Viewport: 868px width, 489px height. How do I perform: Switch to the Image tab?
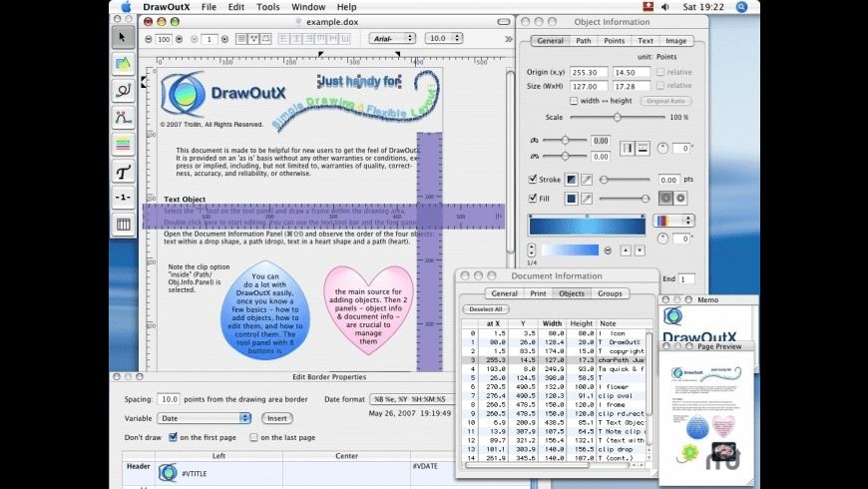click(675, 41)
